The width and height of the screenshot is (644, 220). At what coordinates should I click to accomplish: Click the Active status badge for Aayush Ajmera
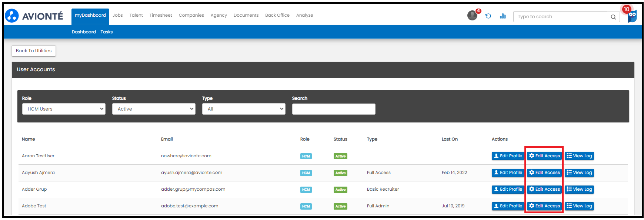pos(340,173)
